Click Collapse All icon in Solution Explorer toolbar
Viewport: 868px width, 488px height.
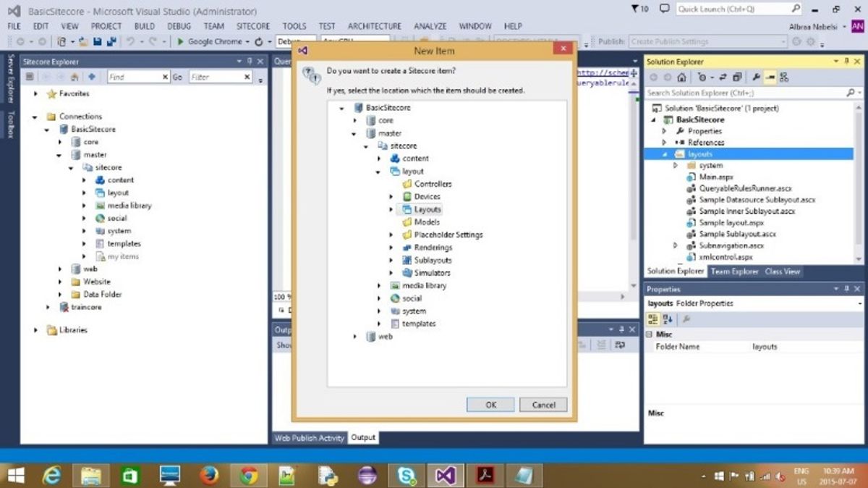coord(736,77)
